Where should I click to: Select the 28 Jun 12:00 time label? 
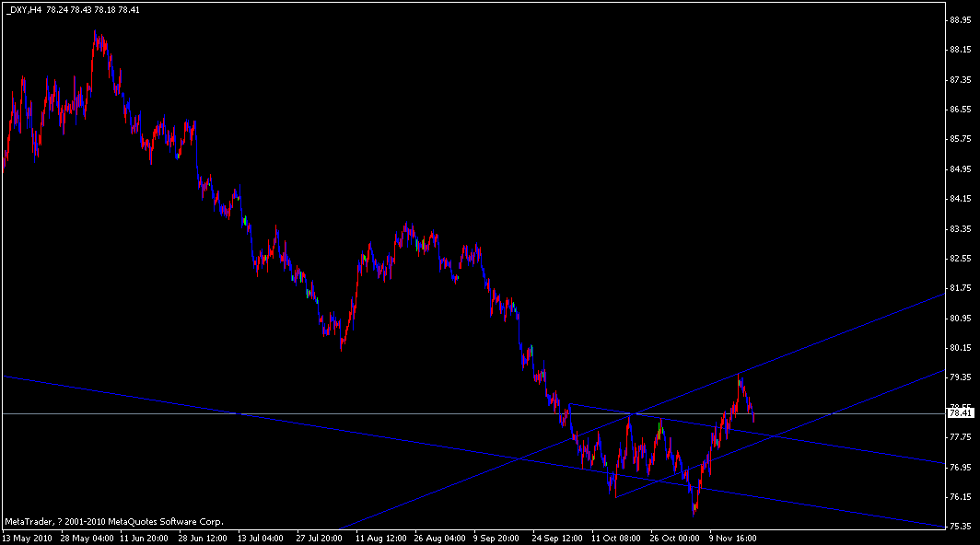click(x=203, y=539)
